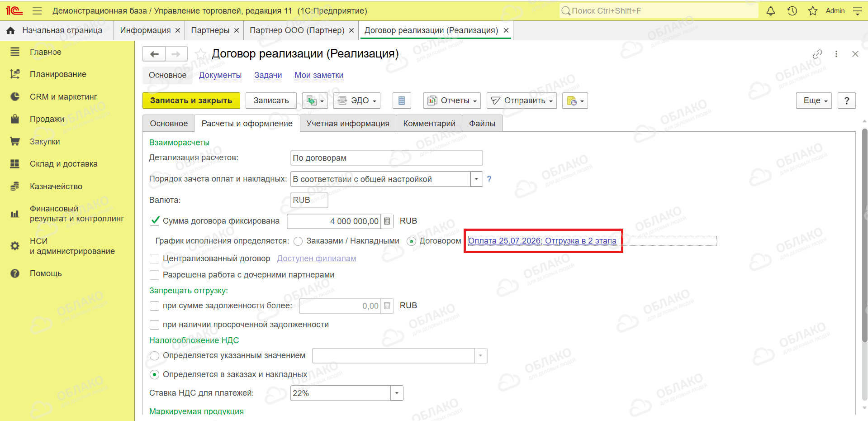This screenshot has width=868, height=421.
Task: Open Продажи section
Action: click(x=47, y=119)
